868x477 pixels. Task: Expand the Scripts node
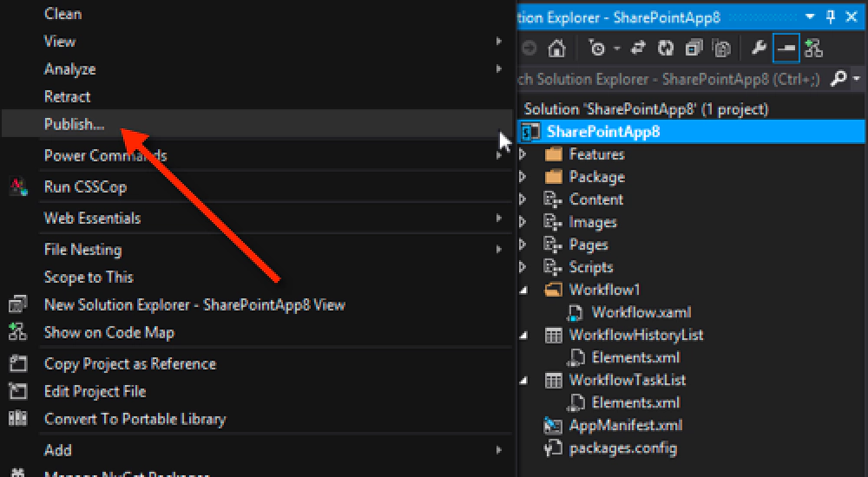[523, 267]
